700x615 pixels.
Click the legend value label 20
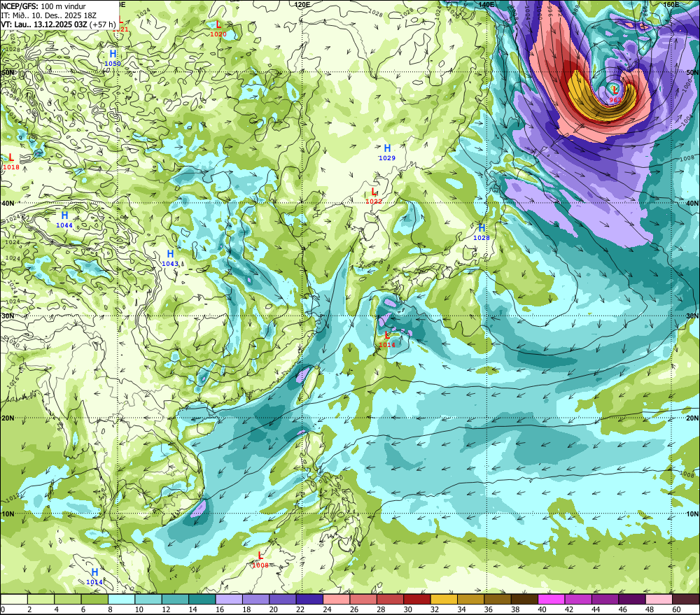[273, 609]
